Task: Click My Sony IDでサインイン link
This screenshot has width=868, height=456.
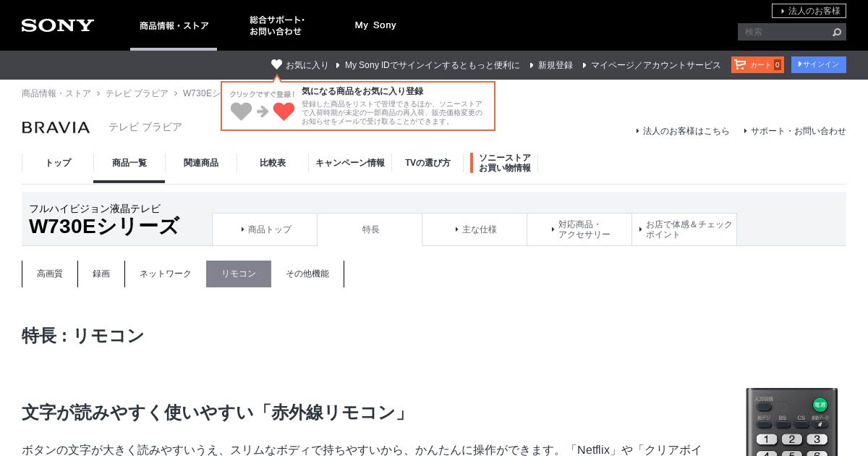Action: tap(432, 65)
